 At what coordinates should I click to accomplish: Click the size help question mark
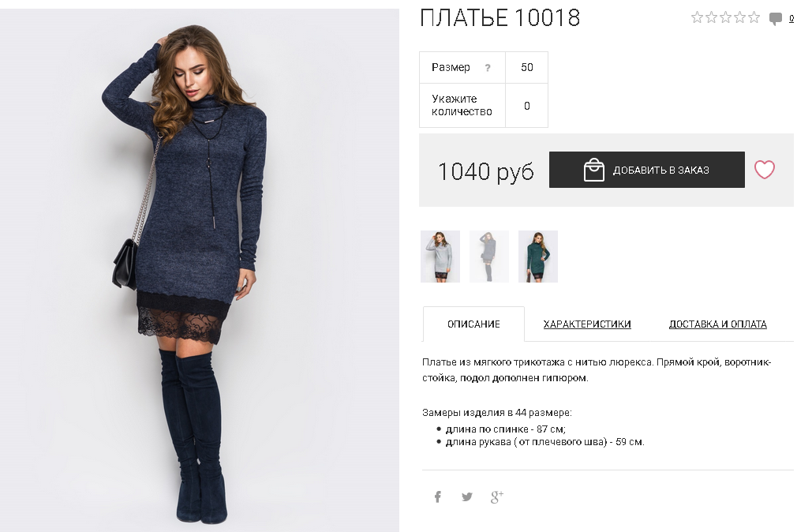[x=488, y=68]
